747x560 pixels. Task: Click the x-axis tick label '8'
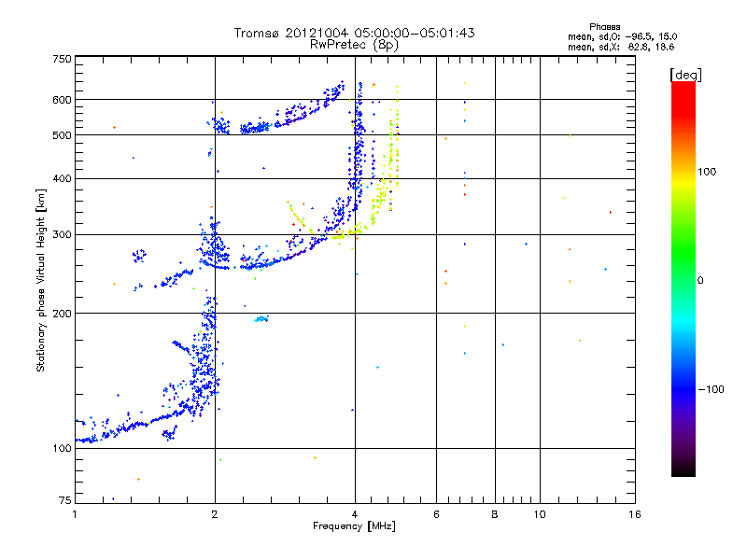pos(495,514)
